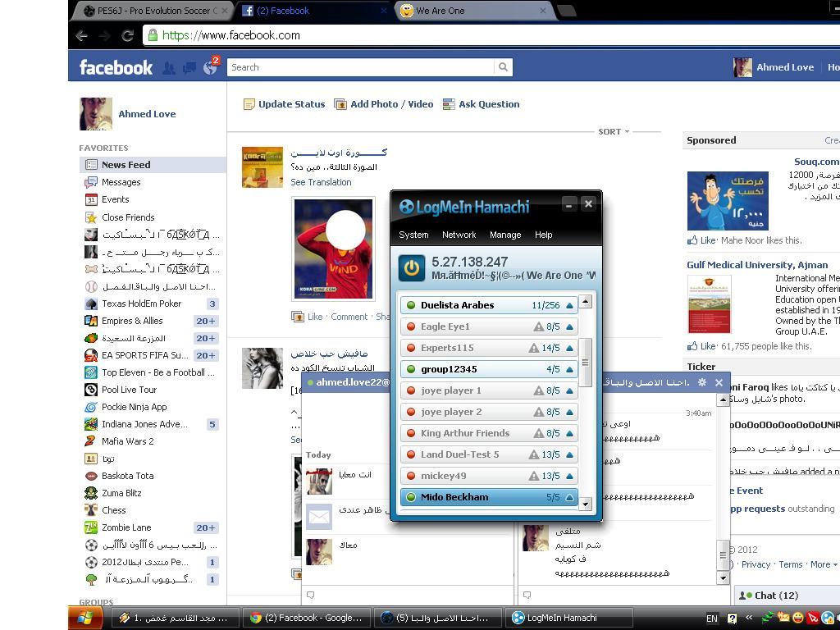Image resolution: width=840 pixels, height=630 pixels.
Task: Reload the page in browser
Action: tap(127, 36)
